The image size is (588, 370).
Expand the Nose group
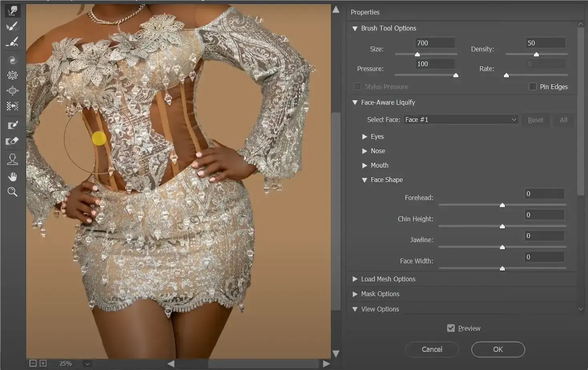pos(364,151)
